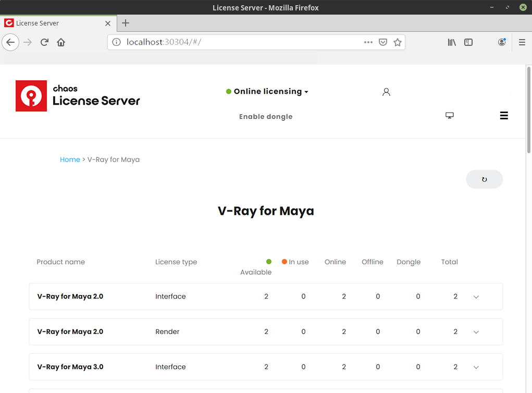Go back with Firefox back arrow
The width and height of the screenshot is (532, 393).
tap(10, 42)
